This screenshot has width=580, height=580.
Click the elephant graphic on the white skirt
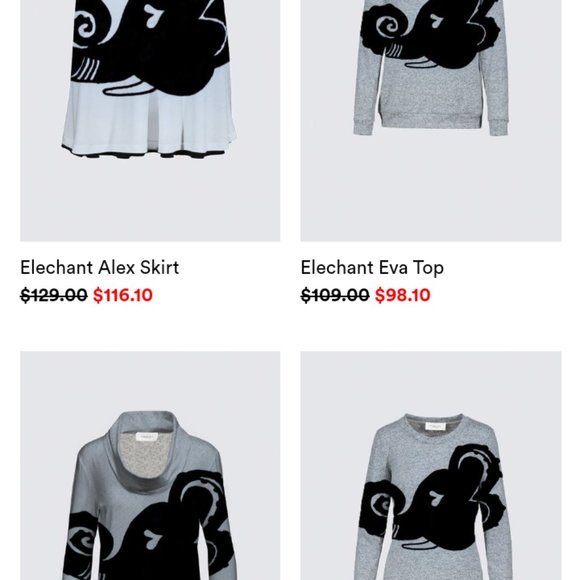click(149, 44)
